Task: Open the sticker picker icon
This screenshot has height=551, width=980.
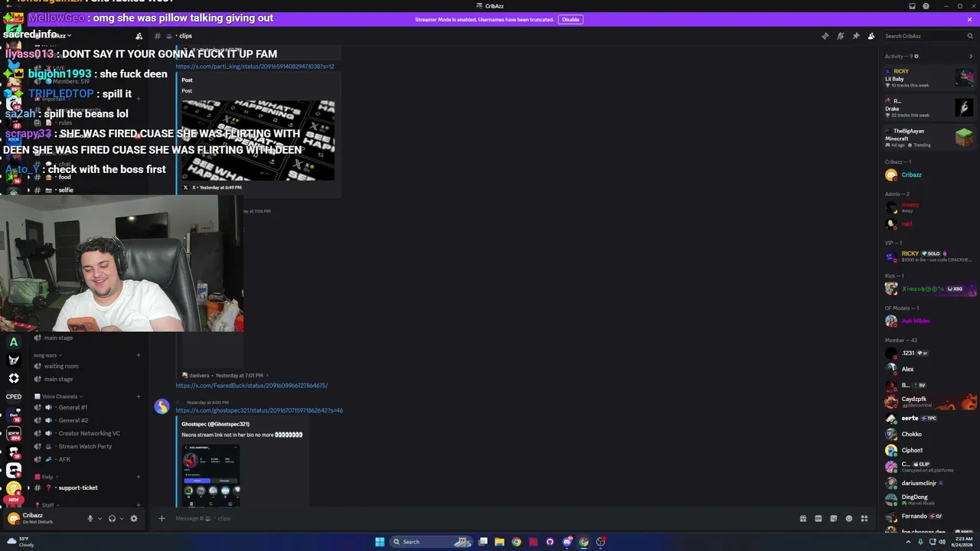Action: pyautogui.click(x=834, y=518)
